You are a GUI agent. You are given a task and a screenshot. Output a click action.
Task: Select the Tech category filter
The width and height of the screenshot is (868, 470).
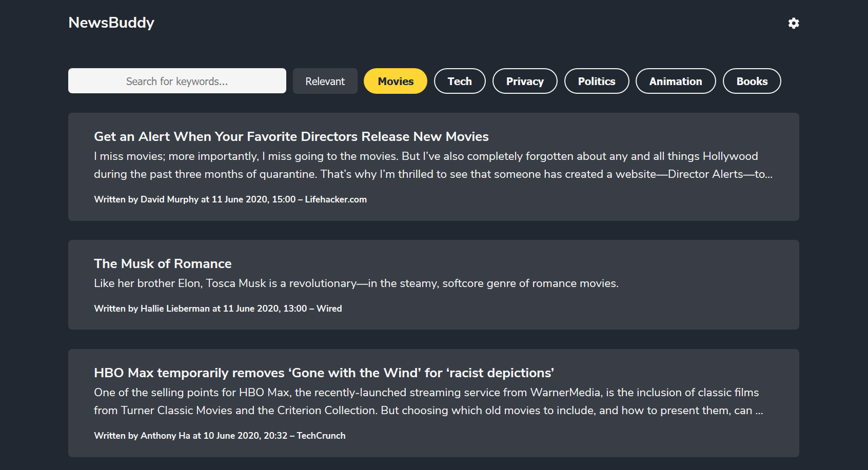pos(459,81)
